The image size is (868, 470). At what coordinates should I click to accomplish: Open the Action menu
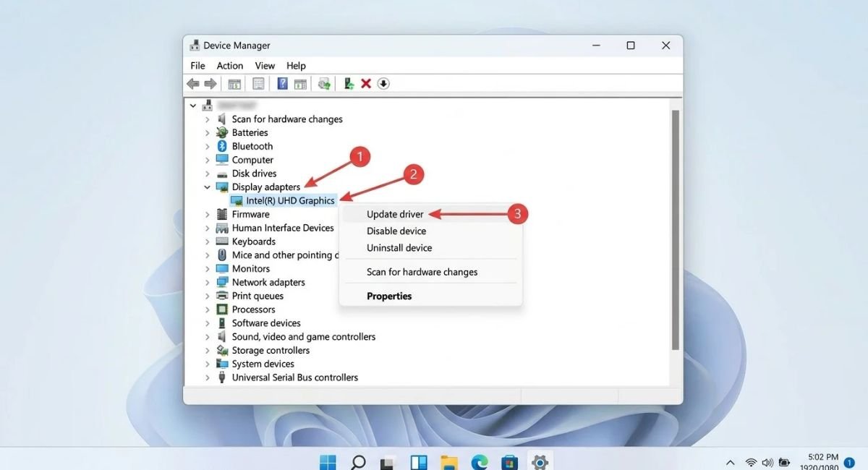(230, 65)
